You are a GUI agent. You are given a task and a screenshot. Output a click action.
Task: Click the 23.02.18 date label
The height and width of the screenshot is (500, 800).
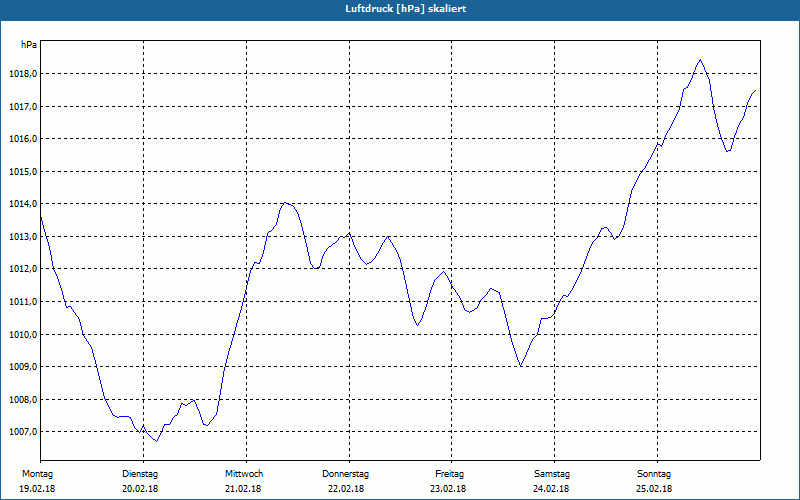pyautogui.click(x=448, y=489)
